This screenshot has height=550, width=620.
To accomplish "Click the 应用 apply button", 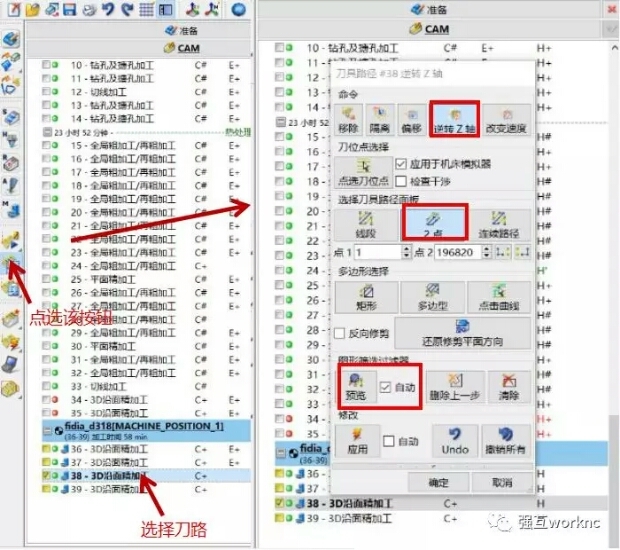I will (357, 441).
